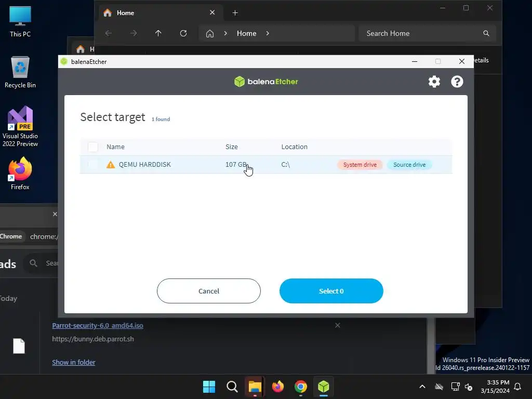Screen dimensions: 532x399
Task: Open balenaEtcher settings gear
Action: tap(434, 82)
